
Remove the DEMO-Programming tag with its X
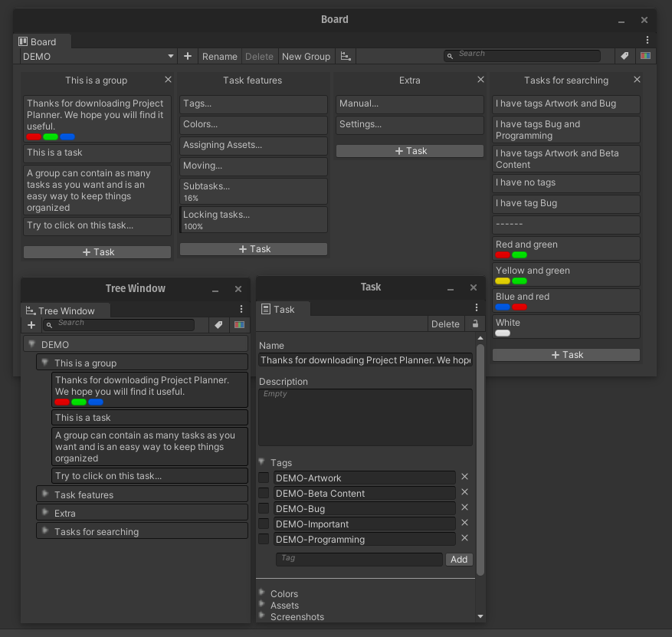(x=464, y=538)
